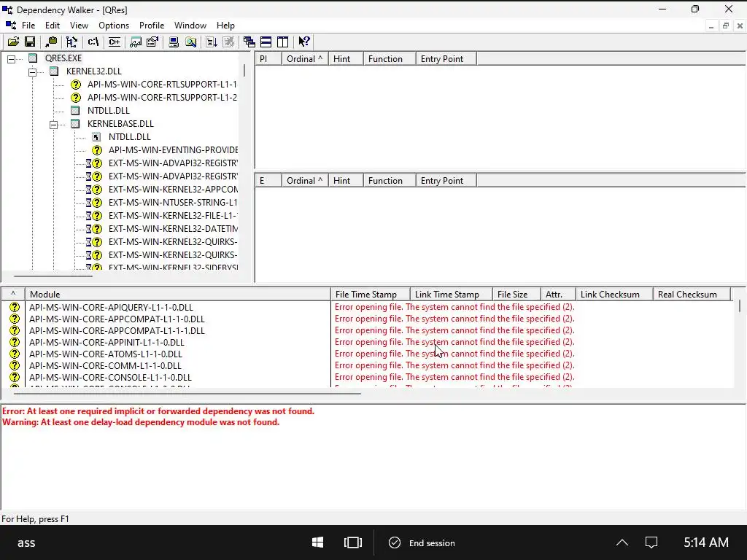Click the Tile Vertically toolbar icon
Screen dimensions: 747x560
tap(282, 42)
